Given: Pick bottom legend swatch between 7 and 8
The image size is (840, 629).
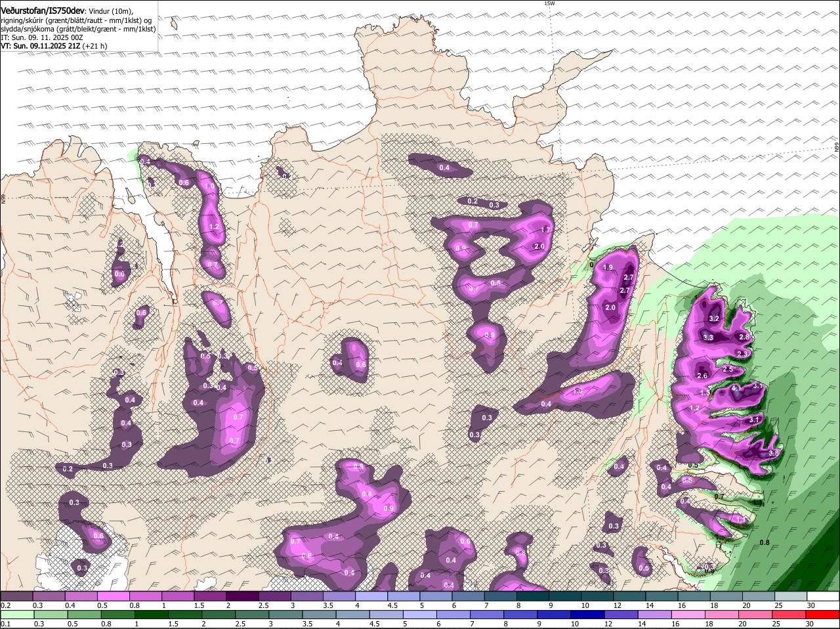Looking at the screenshot, I should click(x=488, y=615).
